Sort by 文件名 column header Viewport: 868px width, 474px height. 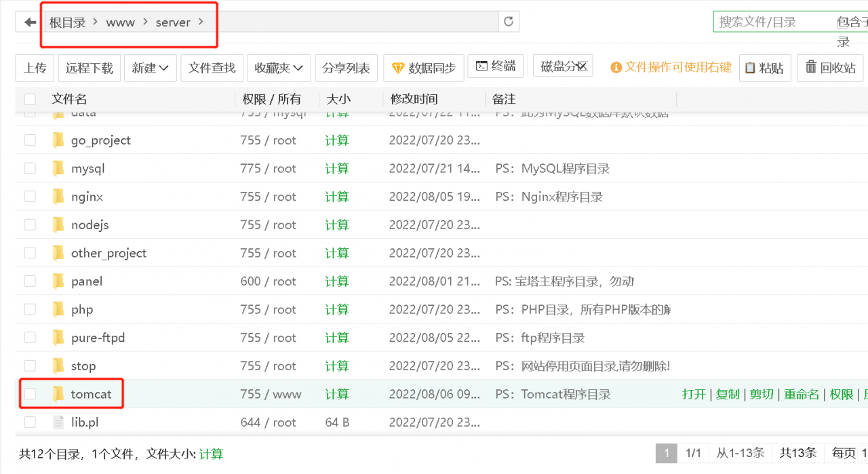(x=69, y=99)
